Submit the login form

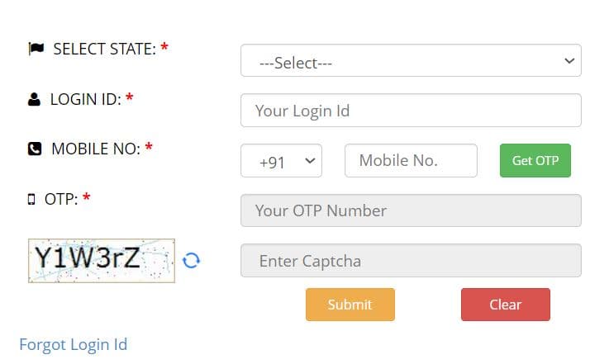[350, 305]
